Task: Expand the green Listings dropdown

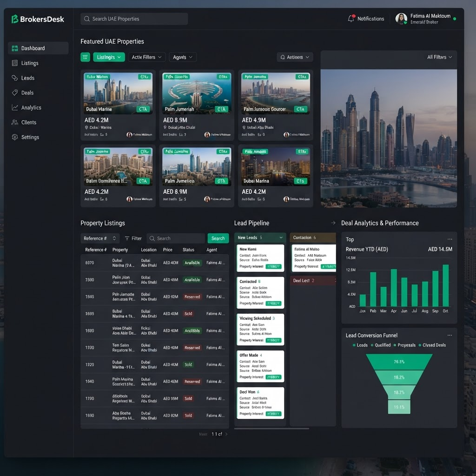Action: click(x=109, y=57)
